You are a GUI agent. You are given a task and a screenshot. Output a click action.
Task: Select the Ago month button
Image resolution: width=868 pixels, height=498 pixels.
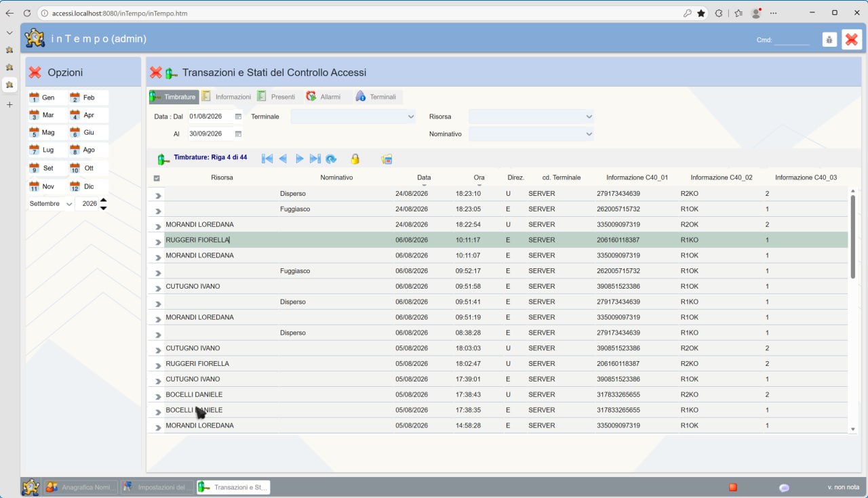click(88, 150)
